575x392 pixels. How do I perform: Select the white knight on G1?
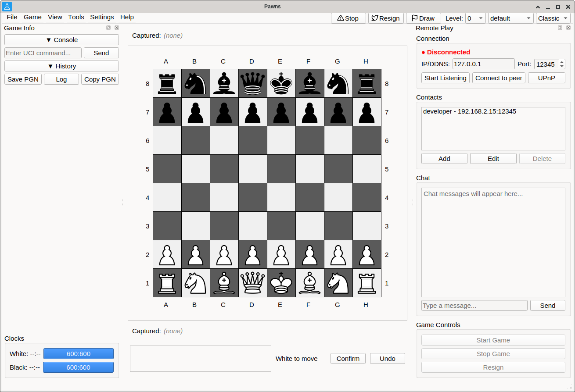click(337, 283)
